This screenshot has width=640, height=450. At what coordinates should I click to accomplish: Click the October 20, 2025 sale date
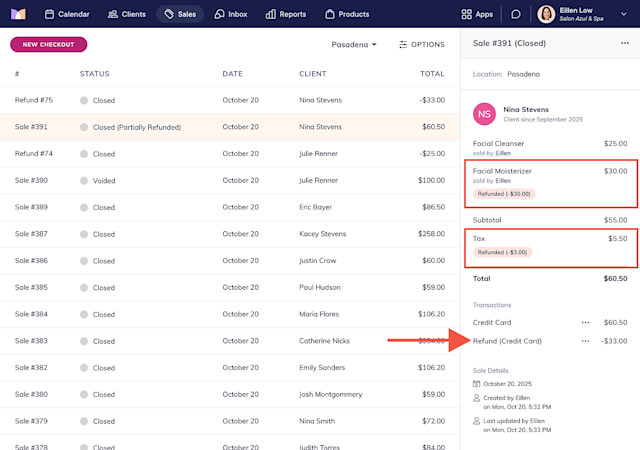coord(507,384)
